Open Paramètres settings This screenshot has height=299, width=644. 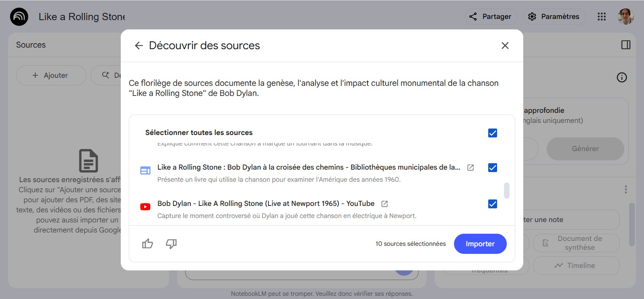555,17
